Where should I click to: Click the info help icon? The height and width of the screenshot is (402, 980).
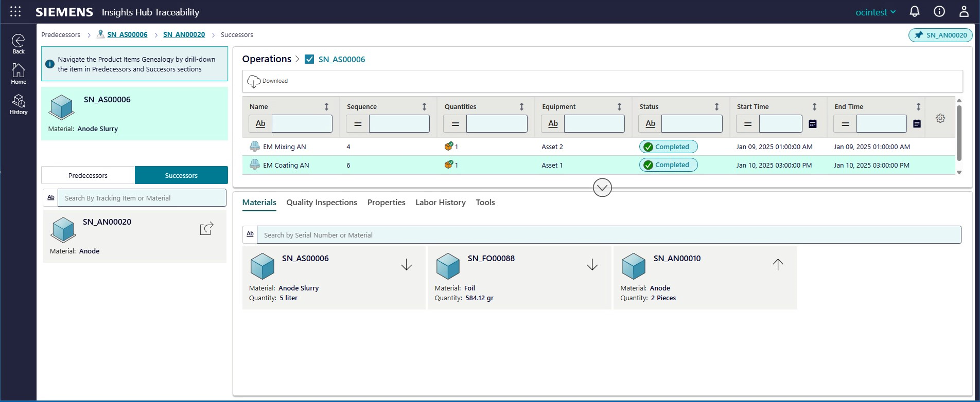939,12
